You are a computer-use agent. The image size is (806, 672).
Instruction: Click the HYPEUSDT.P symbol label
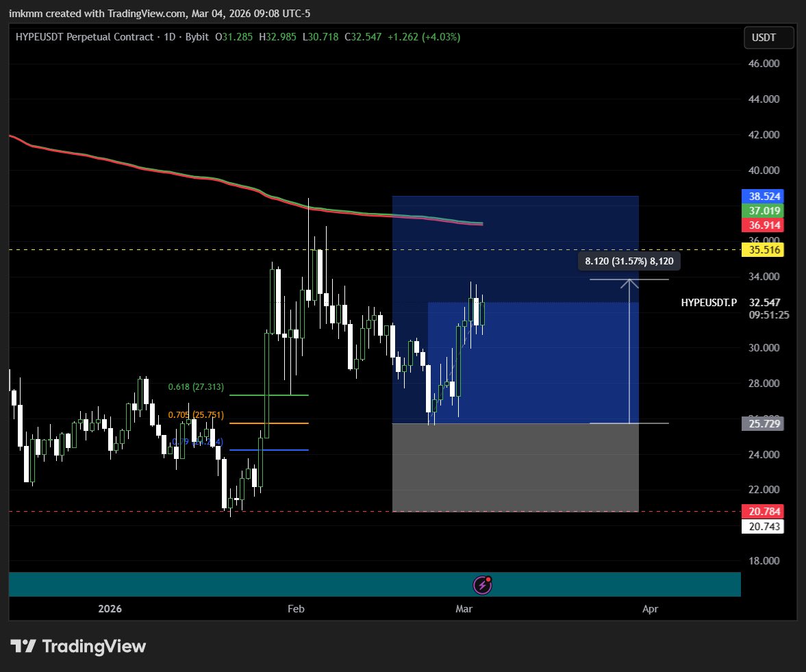(x=708, y=302)
